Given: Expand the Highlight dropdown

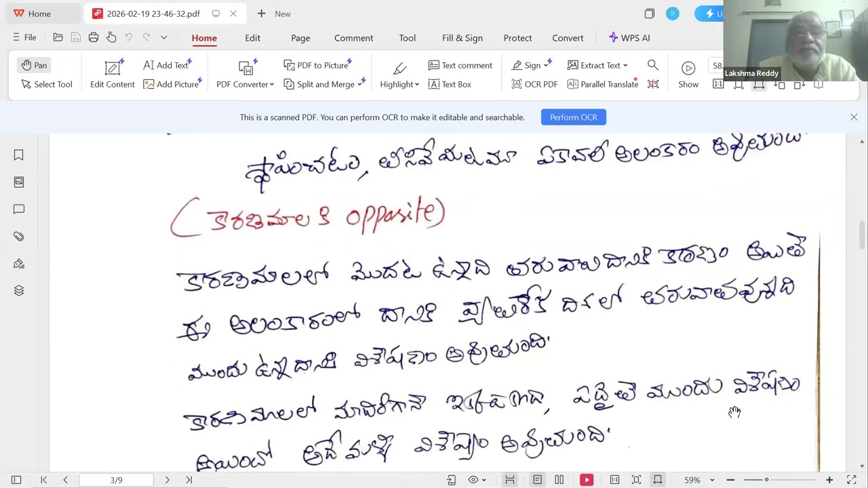Looking at the screenshot, I should point(416,85).
